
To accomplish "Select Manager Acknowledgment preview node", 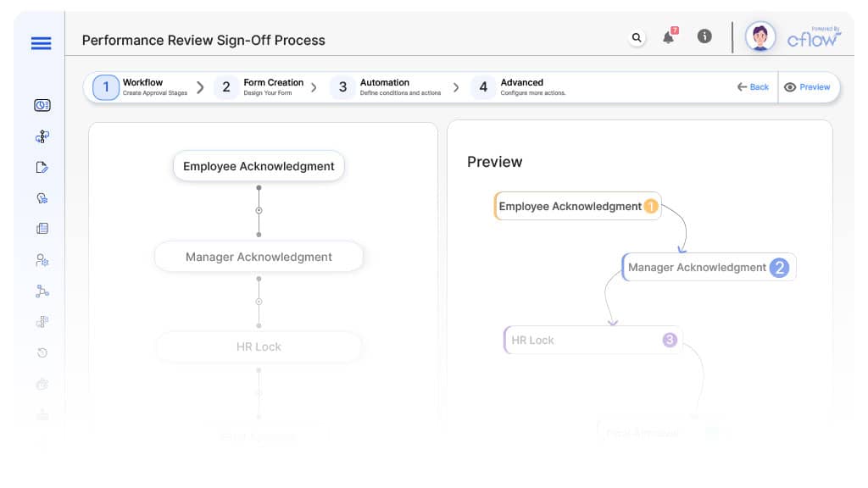I will pos(709,267).
